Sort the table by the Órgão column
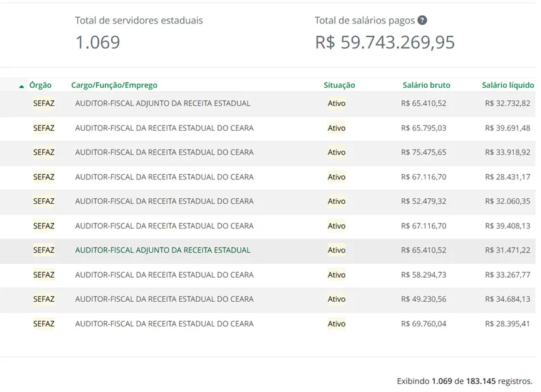This screenshot has height=392, width=541. click(x=42, y=85)
